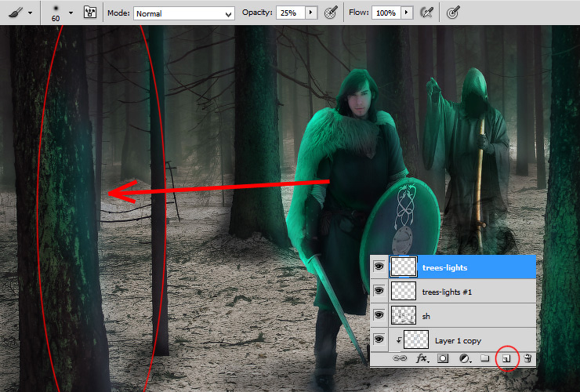The image size is (580, 392).
Task: Select the trees-lights #1 layer thumbnail
Action: coord(404,291)
